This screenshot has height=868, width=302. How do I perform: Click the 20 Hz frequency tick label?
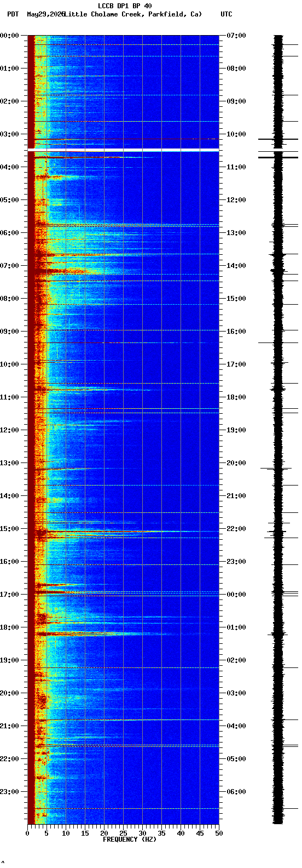[104, 833]
